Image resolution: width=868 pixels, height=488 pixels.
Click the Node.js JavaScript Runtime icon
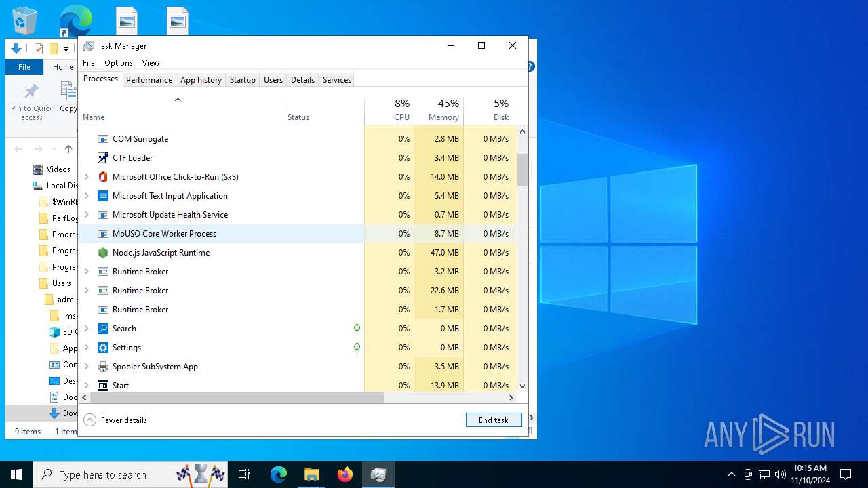coord(103,253)
